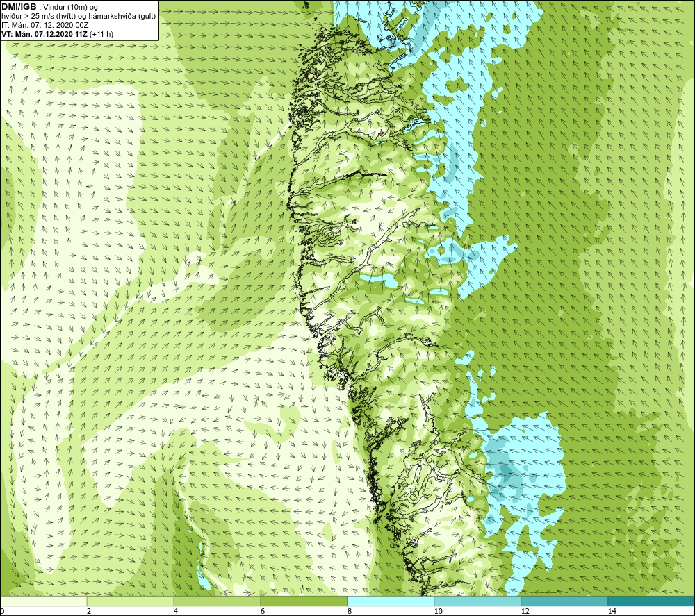695x616 pixels.
Task: Click the "(+11 h)" forecast offset text
Action: [x=101, y=34]
